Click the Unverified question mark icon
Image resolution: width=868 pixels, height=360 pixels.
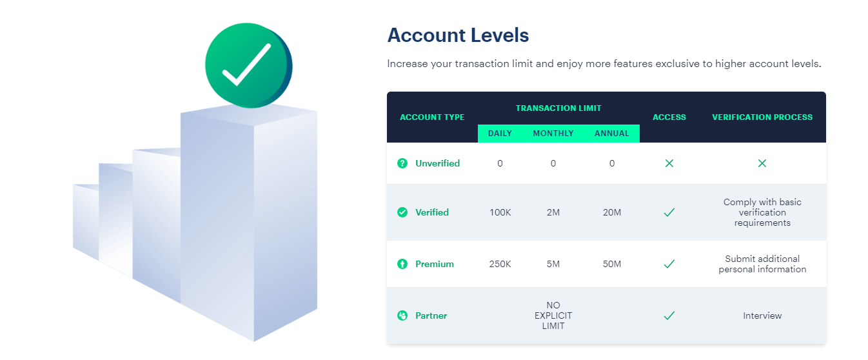tap(402, 163)
